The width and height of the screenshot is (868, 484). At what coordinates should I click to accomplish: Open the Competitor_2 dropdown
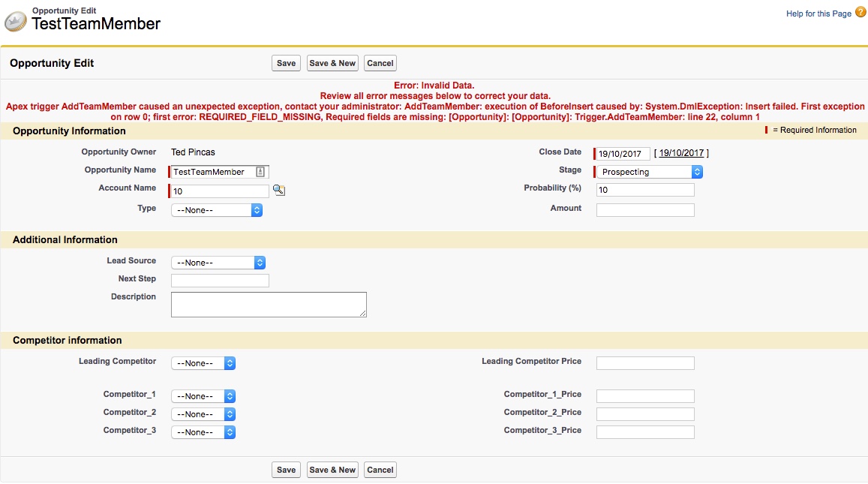[x=203, y=414]
